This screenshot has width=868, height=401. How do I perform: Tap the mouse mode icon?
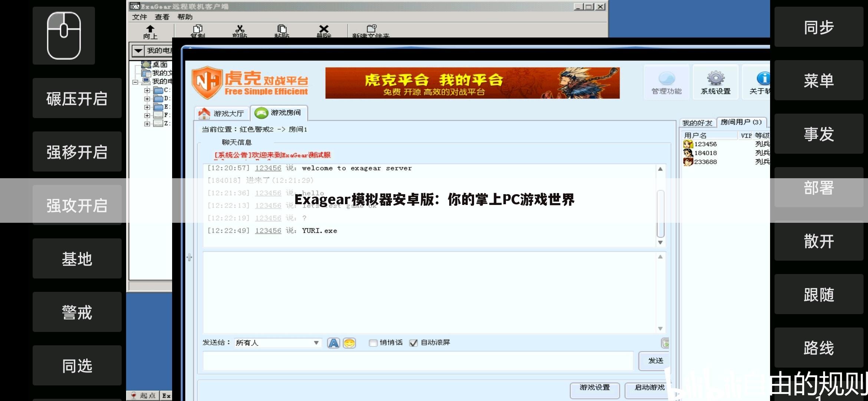[64, 36]
